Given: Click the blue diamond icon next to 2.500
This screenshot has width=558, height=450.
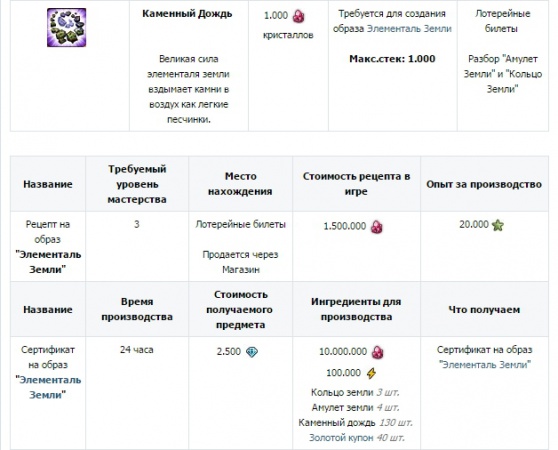Looking at the screenshot, I should 252,352.
